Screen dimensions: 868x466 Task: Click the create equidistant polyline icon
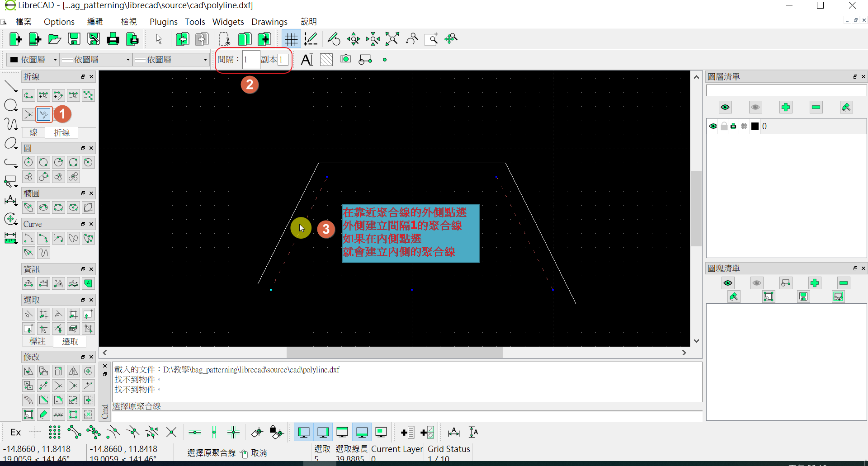[43, 114]
